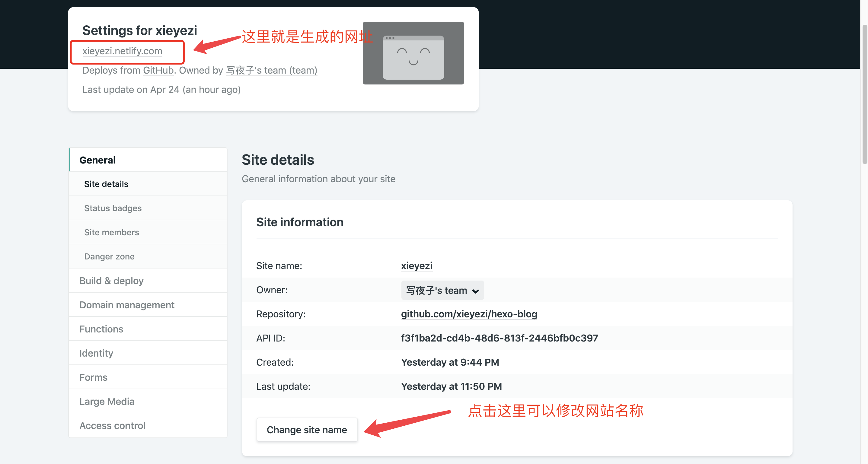Navigate to the Danger zone section
Image resolution: width=868 pixels, height=464 pixels.
109,256
